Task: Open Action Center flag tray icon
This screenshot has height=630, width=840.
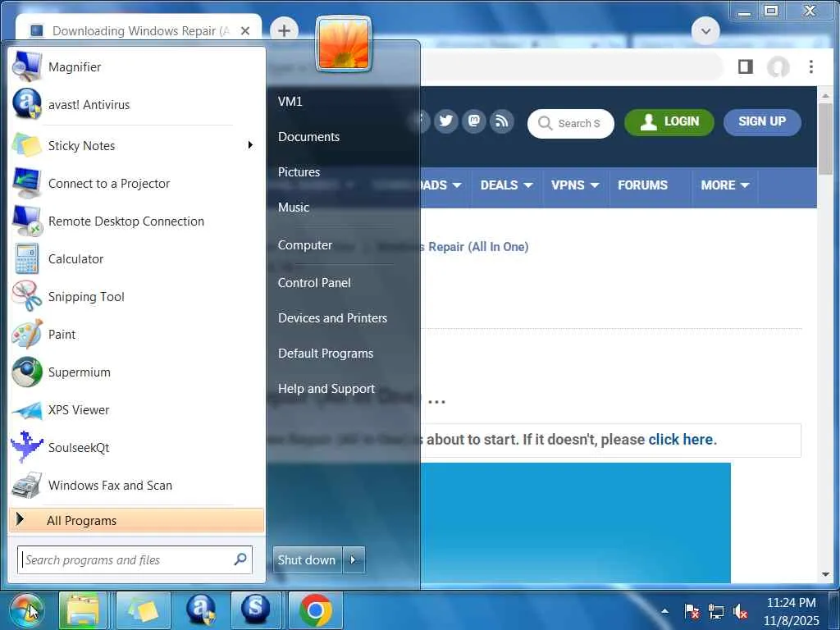Action: tap(692, 611)
